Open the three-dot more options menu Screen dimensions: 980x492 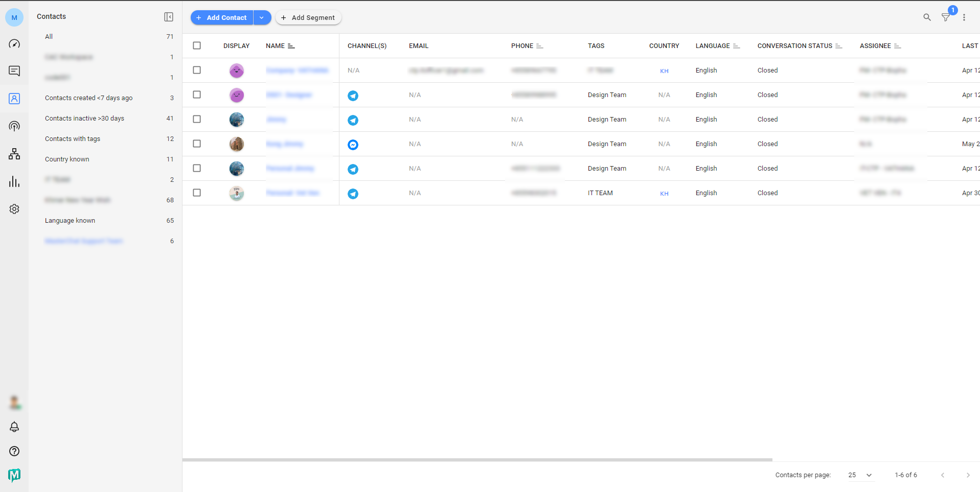pos(964,17)
